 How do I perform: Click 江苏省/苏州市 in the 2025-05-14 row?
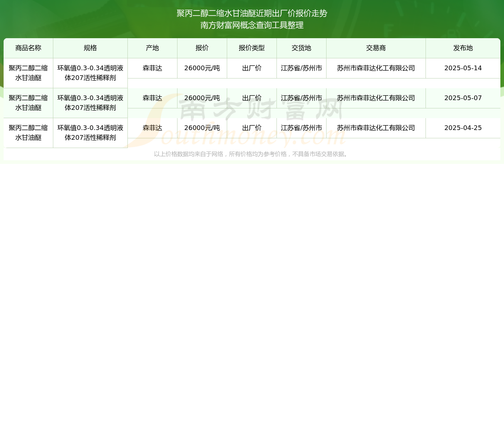coord(302,68)
